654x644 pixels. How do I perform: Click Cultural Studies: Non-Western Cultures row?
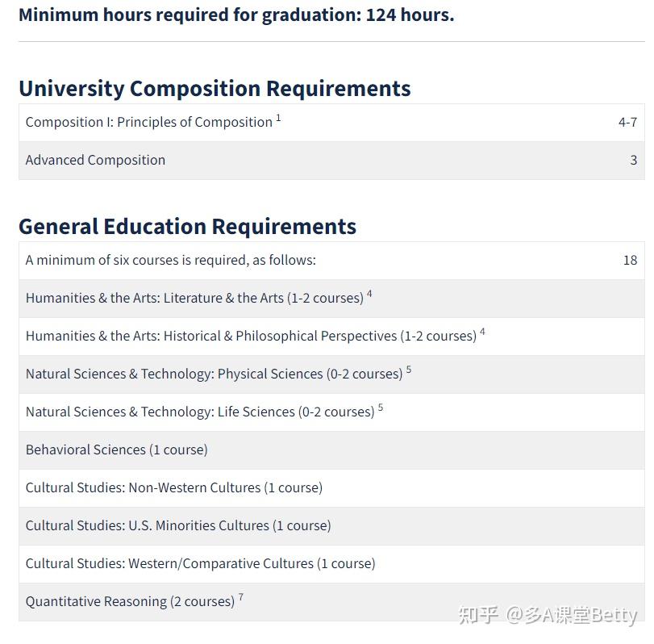pyautogui.click(x=331, y=488)
